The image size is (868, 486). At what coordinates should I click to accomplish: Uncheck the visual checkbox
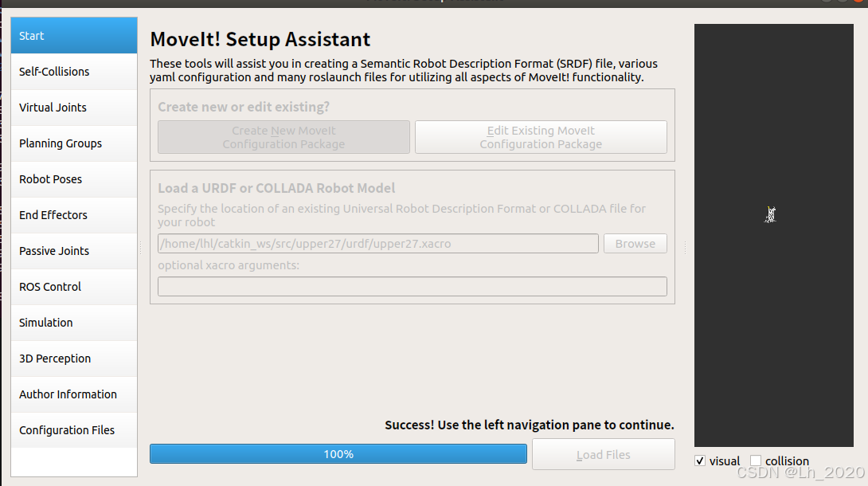(700, 461)
